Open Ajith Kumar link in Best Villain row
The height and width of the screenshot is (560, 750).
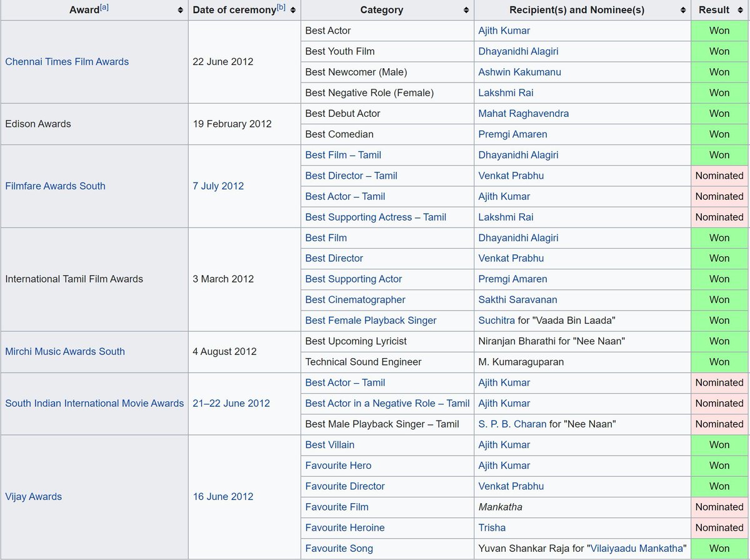point(504,444)
